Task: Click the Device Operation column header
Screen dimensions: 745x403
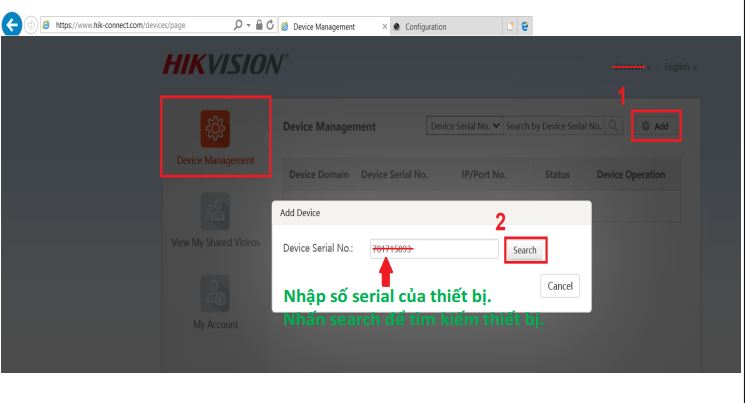Action: coord(631,174)
